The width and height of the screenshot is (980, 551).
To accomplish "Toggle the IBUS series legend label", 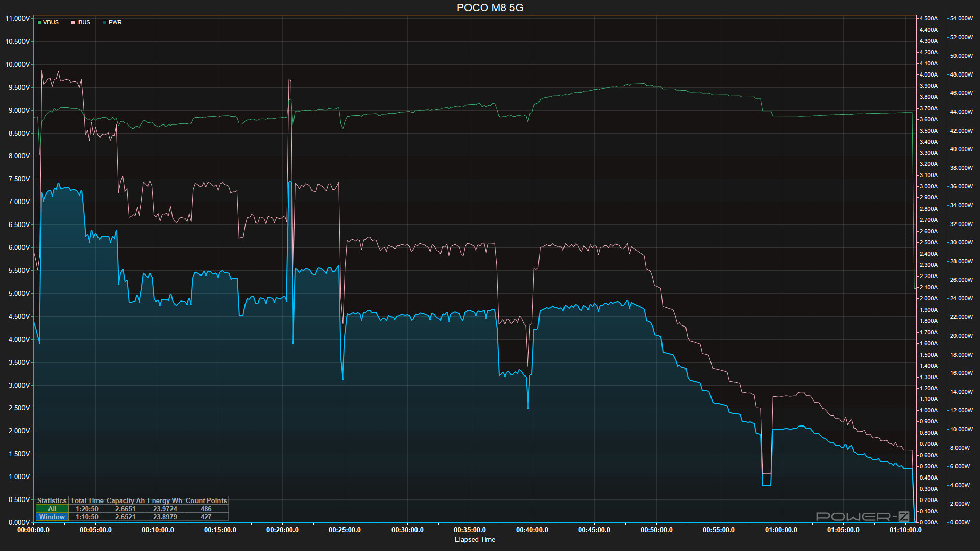I will point(84,22).
